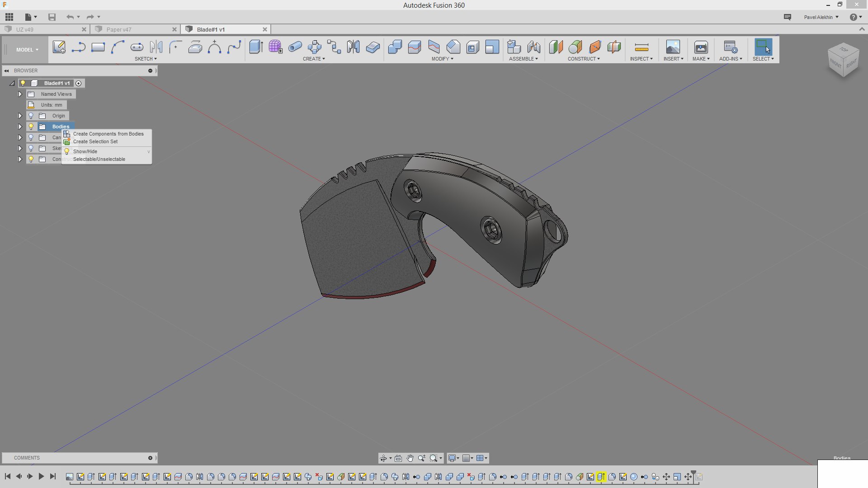Screen dimensions: 868x488
Task: Select the Line sketch tool
Action: (78, 47)
